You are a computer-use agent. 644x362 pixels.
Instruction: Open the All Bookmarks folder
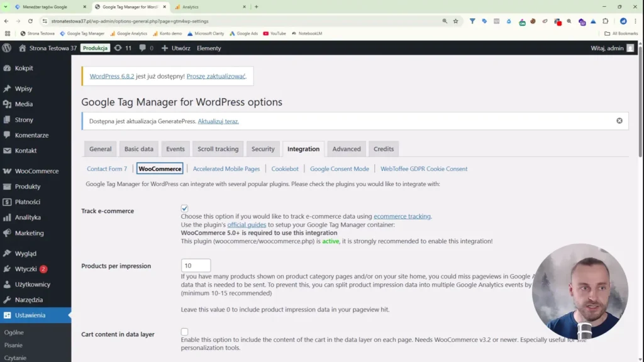click(x=621, y=33)
